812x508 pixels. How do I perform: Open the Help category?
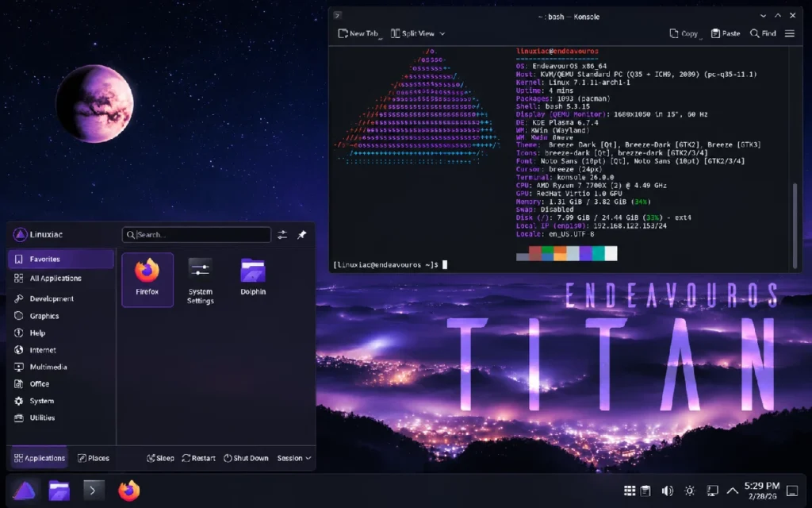point(60,333)
